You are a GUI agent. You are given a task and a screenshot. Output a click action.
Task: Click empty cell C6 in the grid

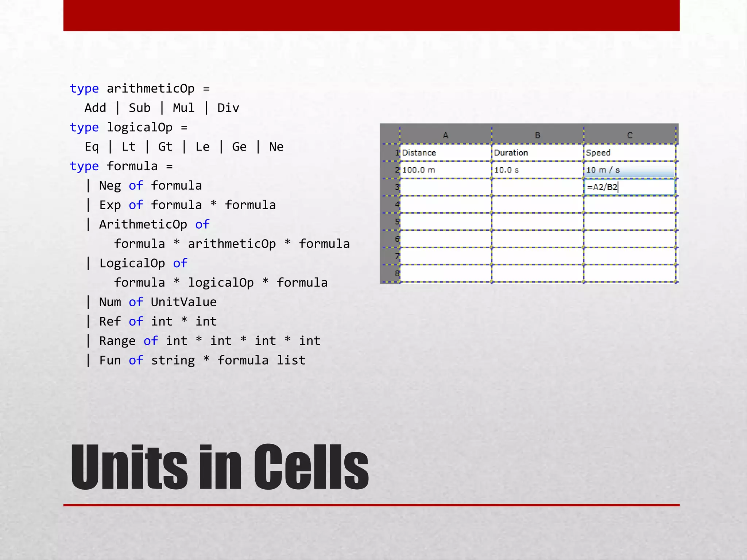pos(630,239)
